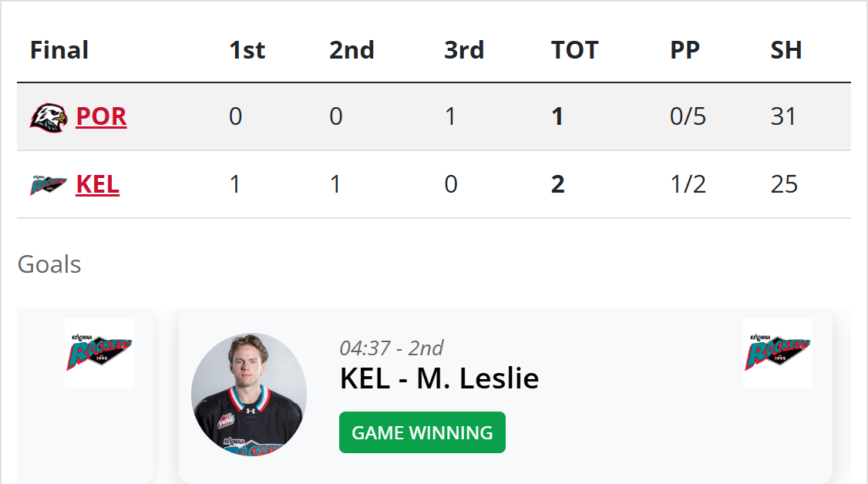Click the KEL - M. Leslie scorer name
Image resolution: width=868 pixels, height=484 pixels.
(439, 378)
